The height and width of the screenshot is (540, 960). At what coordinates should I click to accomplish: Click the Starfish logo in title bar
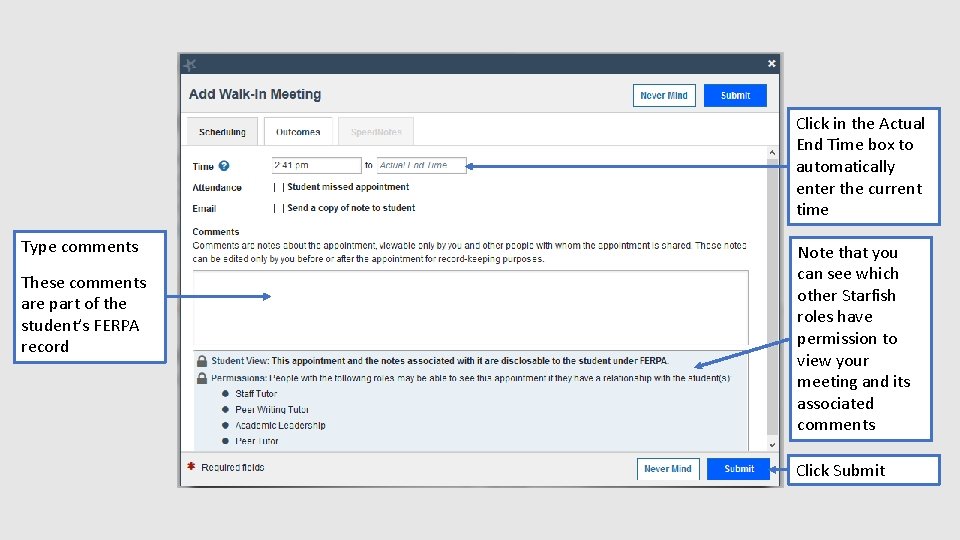click(190, 64)
